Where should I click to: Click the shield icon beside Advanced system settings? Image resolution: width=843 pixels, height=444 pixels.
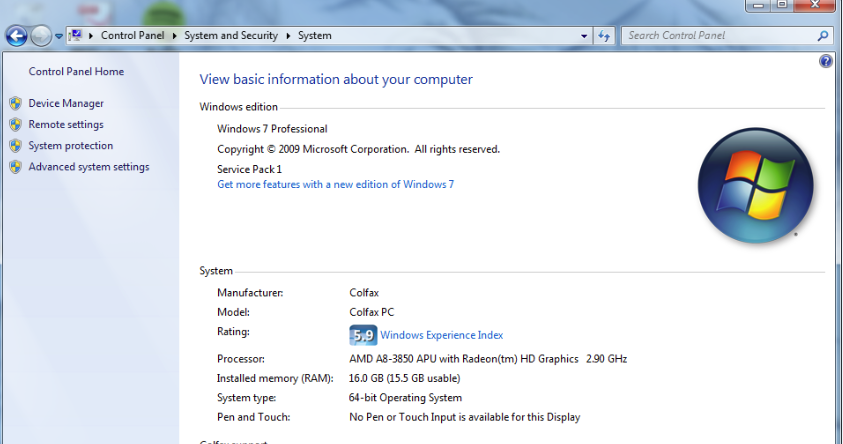point(15,167)
